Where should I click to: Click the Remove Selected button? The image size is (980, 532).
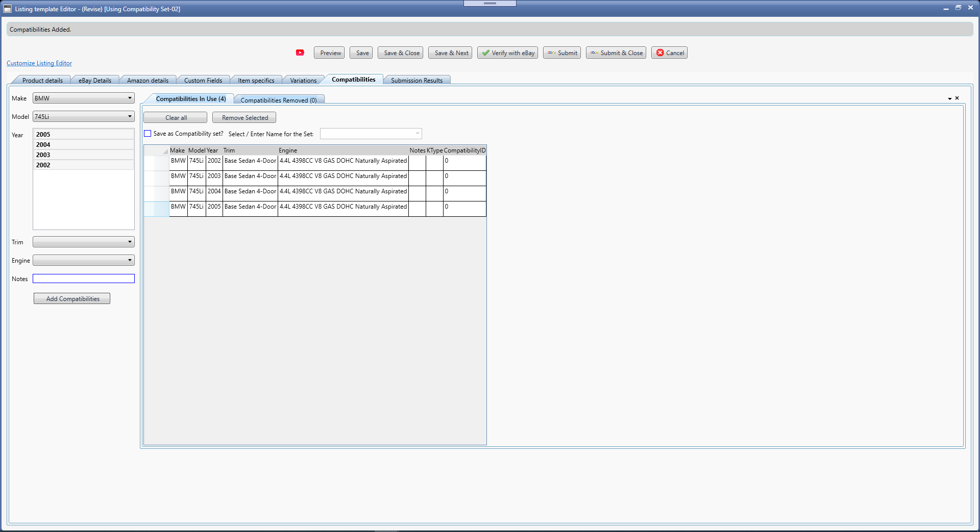[244, 117]
